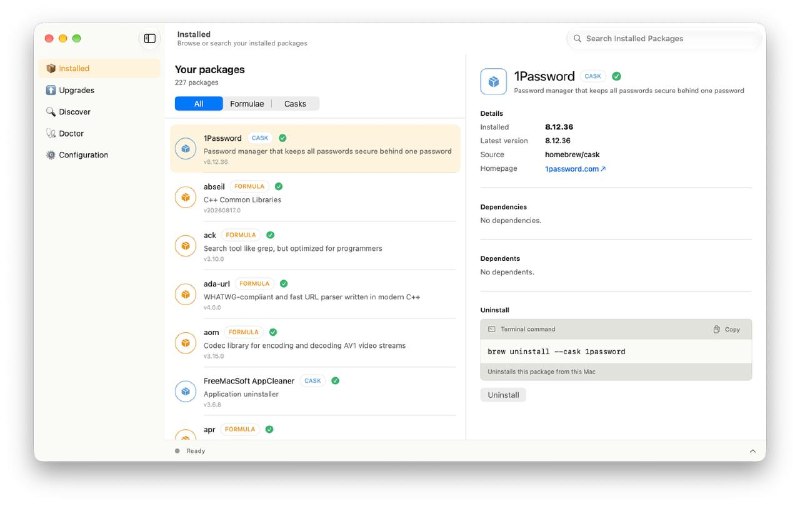Click the abseil package box icon
The image size is (800, 506).
click(x=186, y=197)
